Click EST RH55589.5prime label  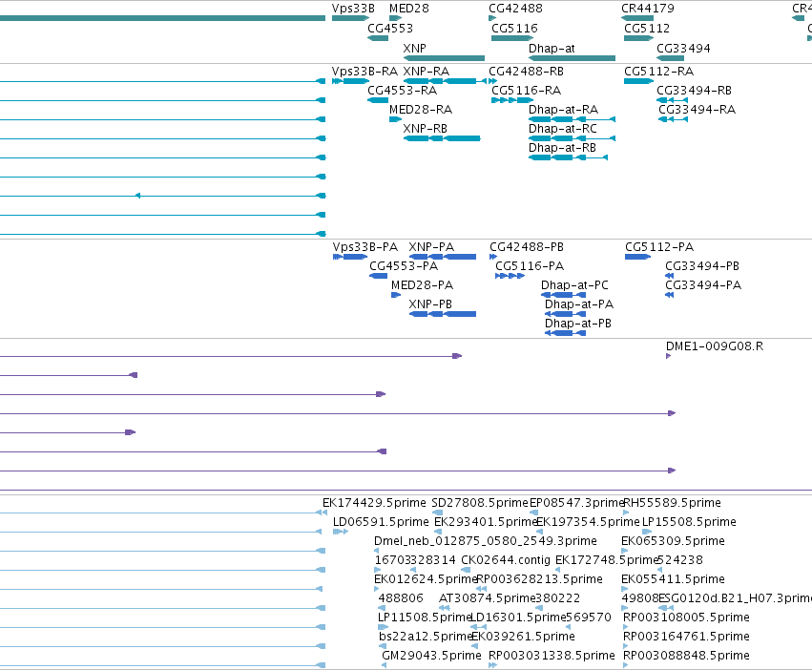coord(672,503)
